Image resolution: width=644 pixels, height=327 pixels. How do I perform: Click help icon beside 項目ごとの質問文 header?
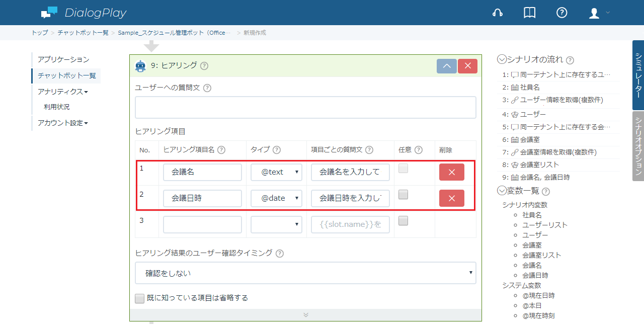(x=369, y=150)
